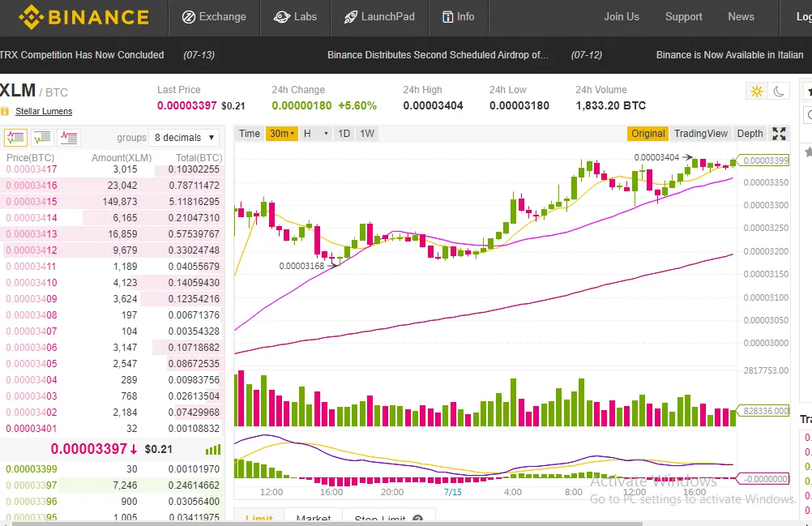Expand chart to fullscreen icon
Screen dimensions: 812x526
(779, 134)
